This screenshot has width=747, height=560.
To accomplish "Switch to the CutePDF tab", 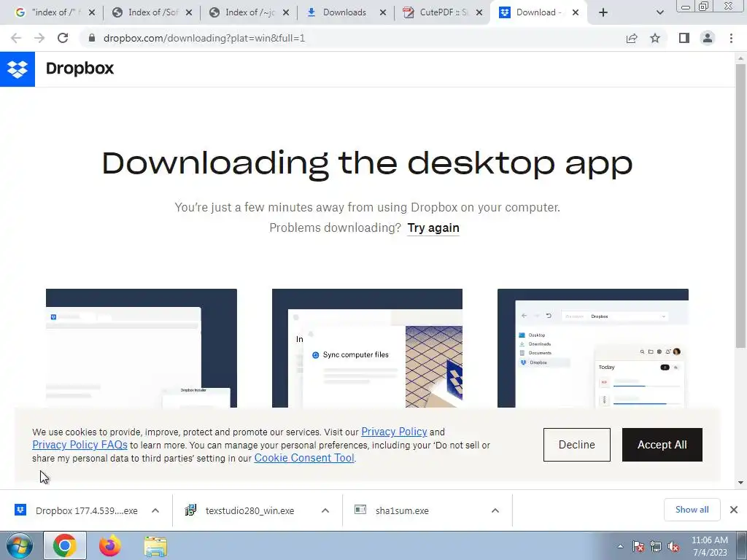I will click(x=442, y=12).
